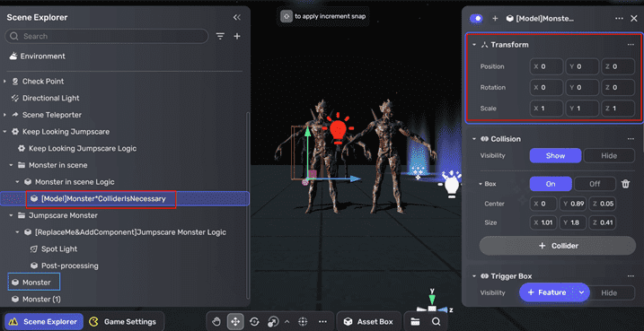Click the Feature button

point(547,292)
